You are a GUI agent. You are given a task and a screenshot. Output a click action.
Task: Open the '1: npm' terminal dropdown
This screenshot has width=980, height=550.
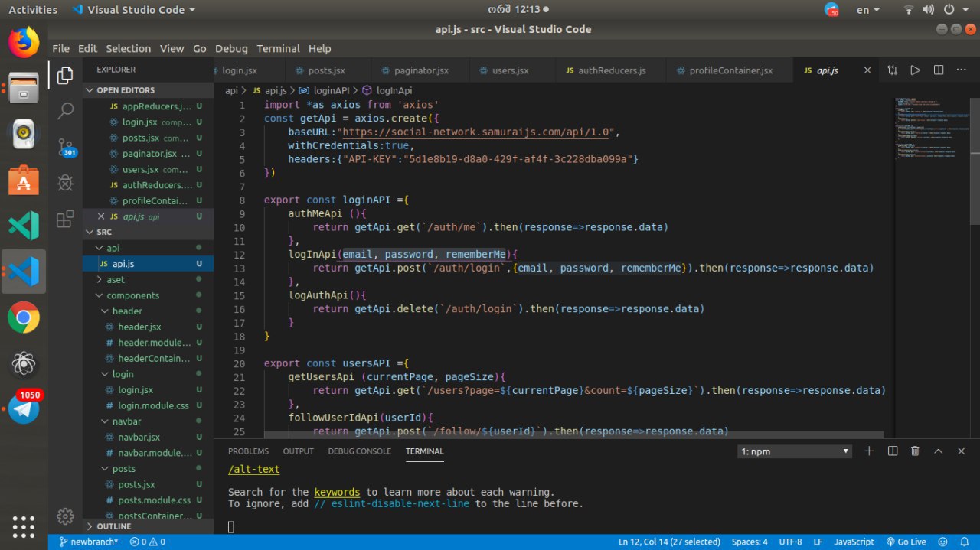[794, 451]
